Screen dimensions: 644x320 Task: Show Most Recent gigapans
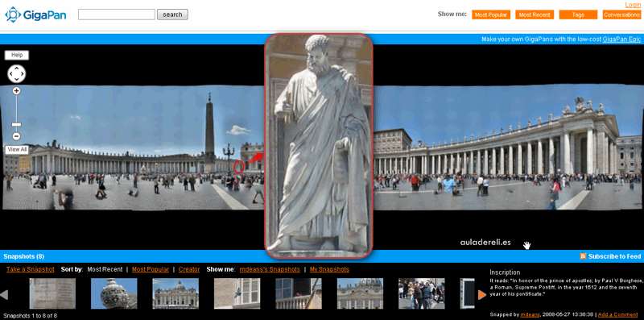coord(535,15)
